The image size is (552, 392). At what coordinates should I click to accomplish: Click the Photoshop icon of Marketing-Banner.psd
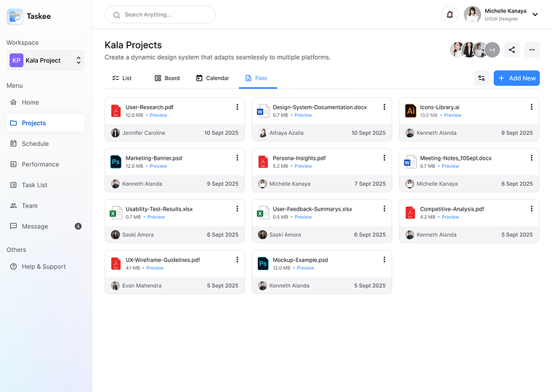coord(115,162)
